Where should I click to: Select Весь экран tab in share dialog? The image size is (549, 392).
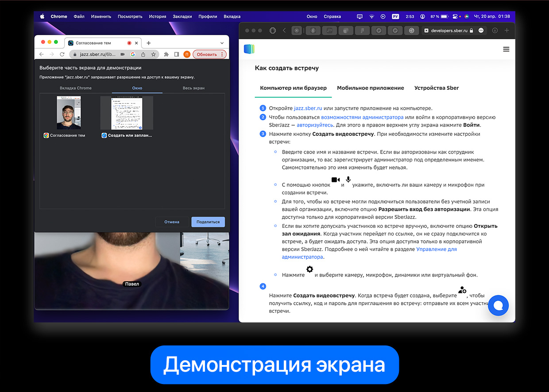193,88
